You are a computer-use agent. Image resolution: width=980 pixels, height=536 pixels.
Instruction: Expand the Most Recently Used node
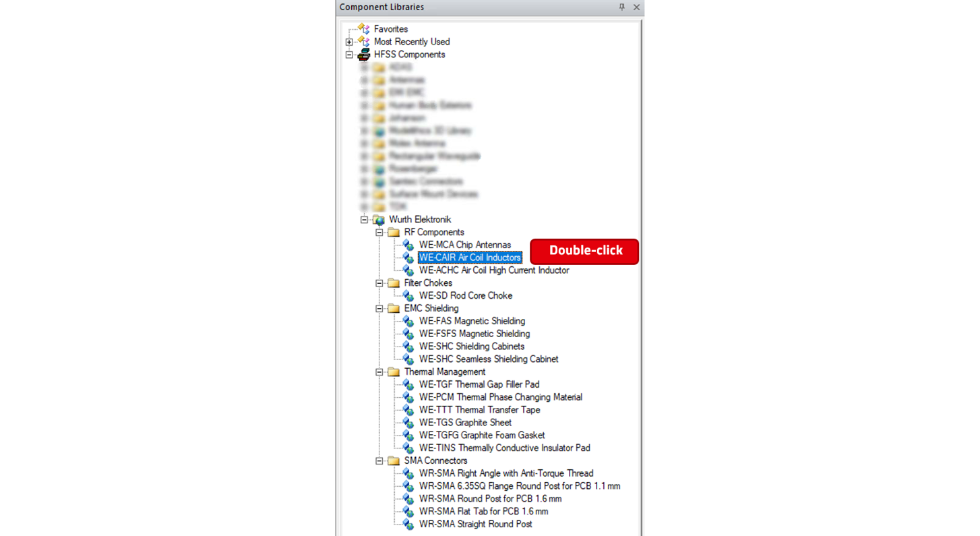point(349,42)
